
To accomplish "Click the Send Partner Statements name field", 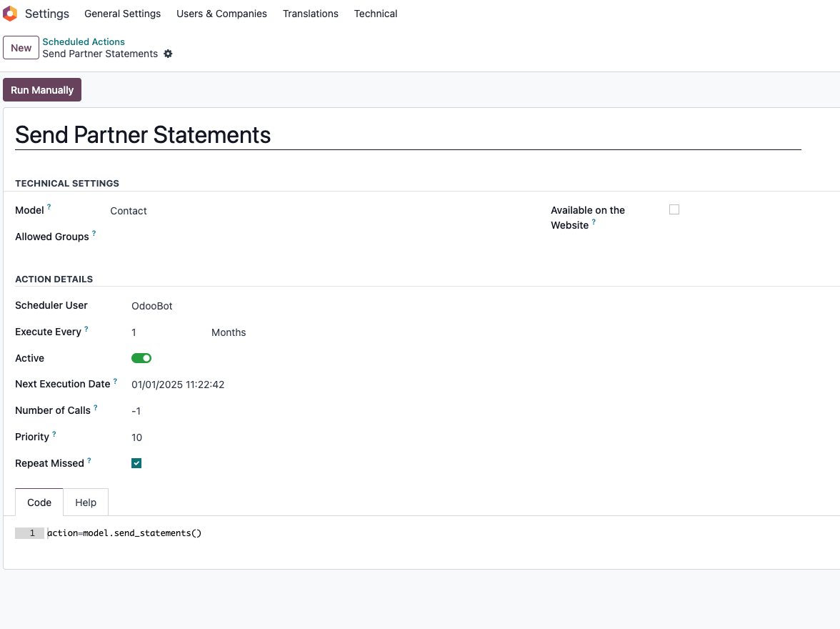I will [408, 135].
